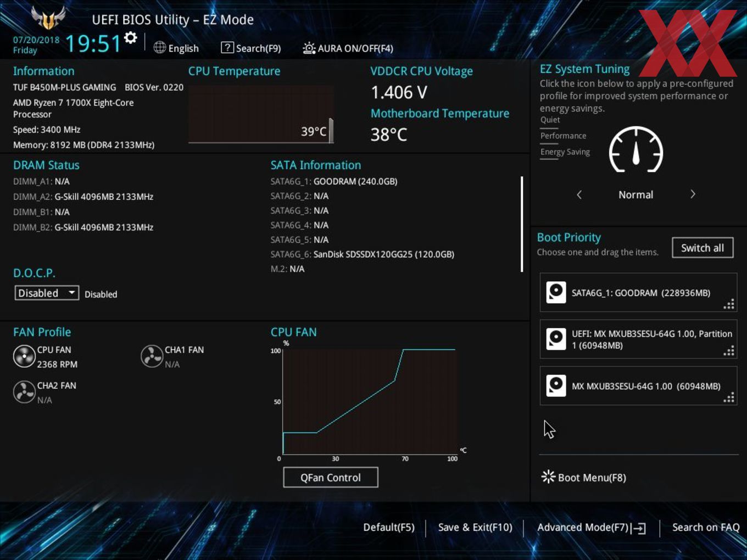Click Speed: 3400 MHz text
747x560 pixels.
pos(47,130)
